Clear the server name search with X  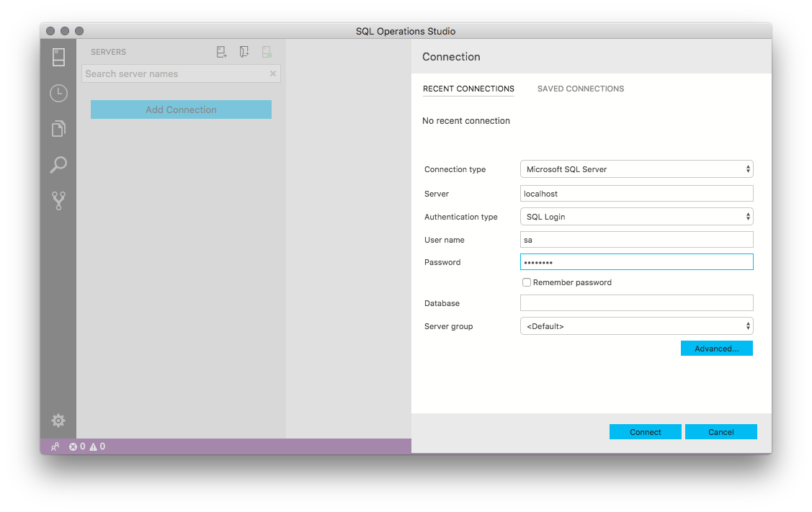coord(273,73)
